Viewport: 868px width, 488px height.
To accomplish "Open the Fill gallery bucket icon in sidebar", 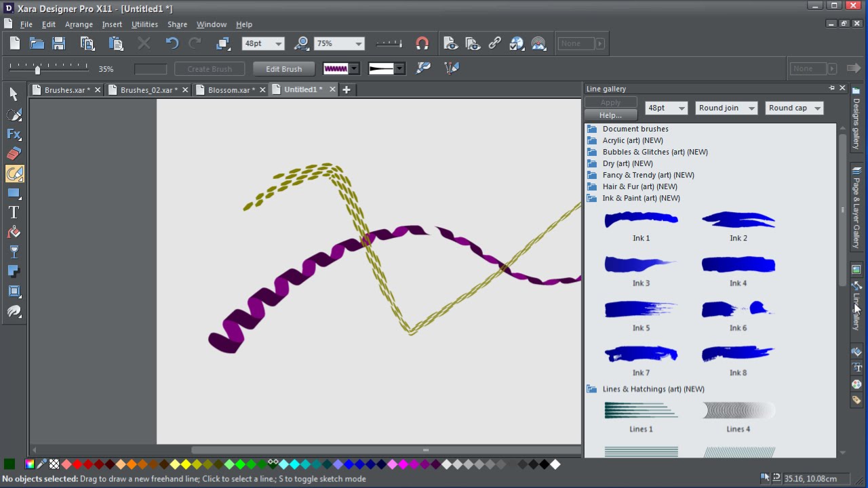I will (x=856, y=352).
